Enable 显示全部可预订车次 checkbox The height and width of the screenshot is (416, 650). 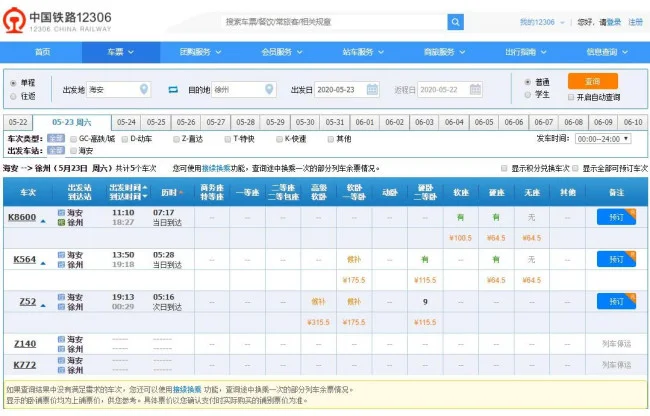[575, 168]
